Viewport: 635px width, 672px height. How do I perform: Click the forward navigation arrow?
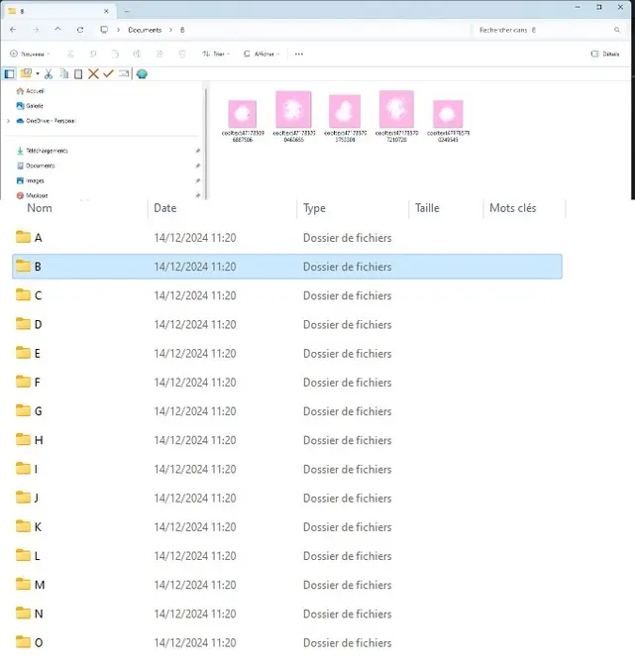pos(36,30)
